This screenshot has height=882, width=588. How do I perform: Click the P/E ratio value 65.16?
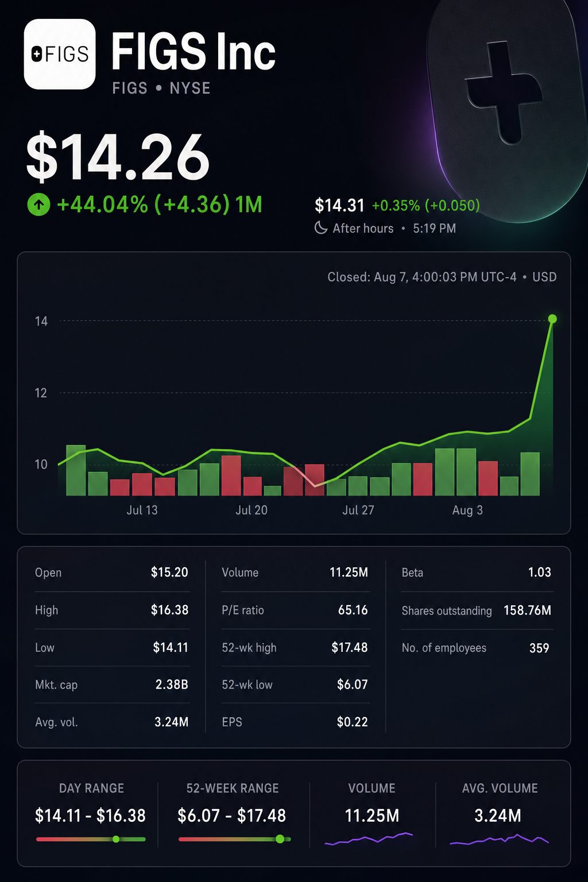(353, 610)
